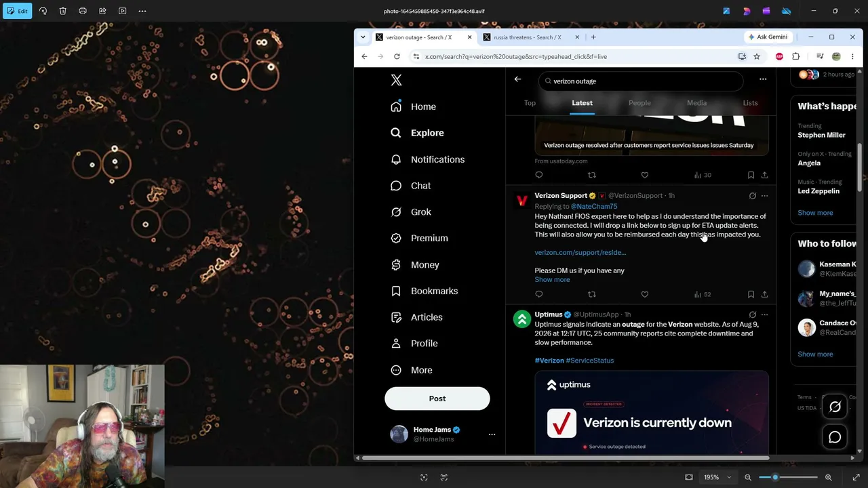
Task: Close the 'verizon outage' browser tab
Action: tap(469, 37)
